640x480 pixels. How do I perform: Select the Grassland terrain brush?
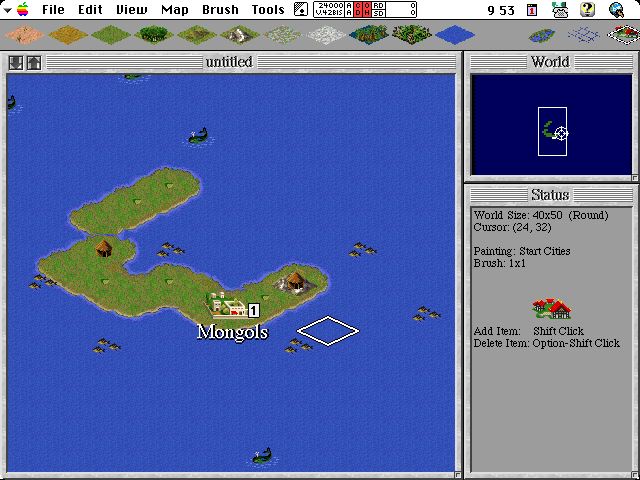[111, 34]
